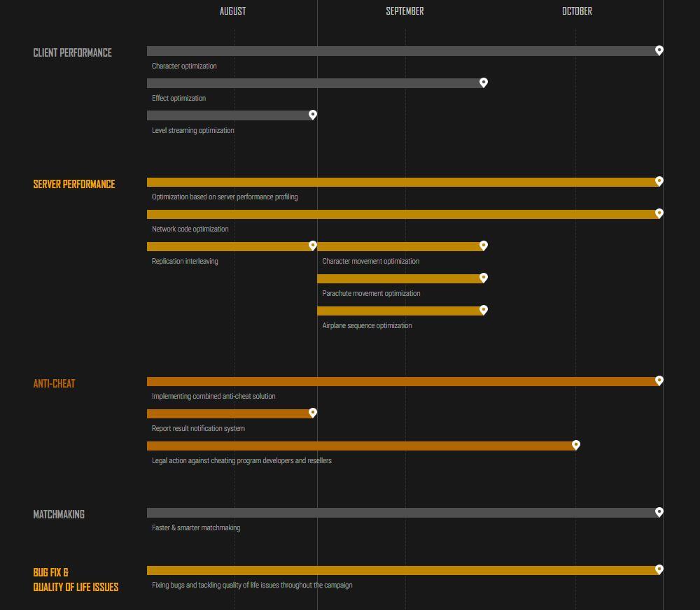
Task: Open the ANTI-CHEAT category heading
Action: click(x=54, y=384)
